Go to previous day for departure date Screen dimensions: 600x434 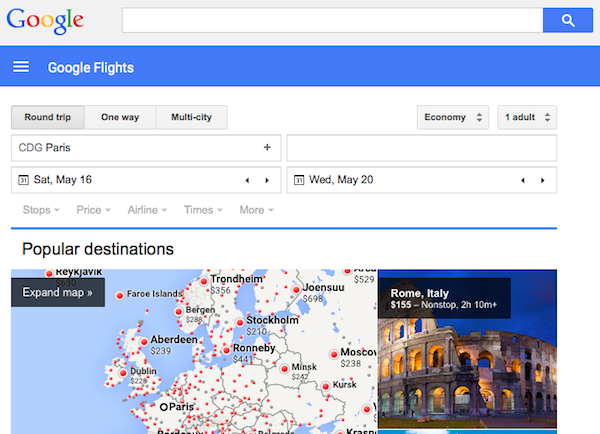247,180
